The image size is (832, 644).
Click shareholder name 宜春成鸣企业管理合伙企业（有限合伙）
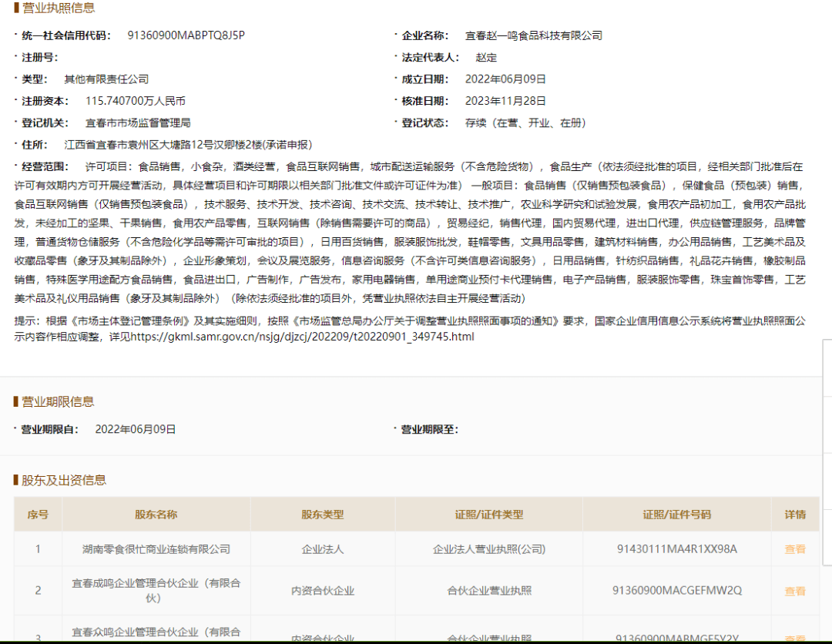click(x=156, y=590)
